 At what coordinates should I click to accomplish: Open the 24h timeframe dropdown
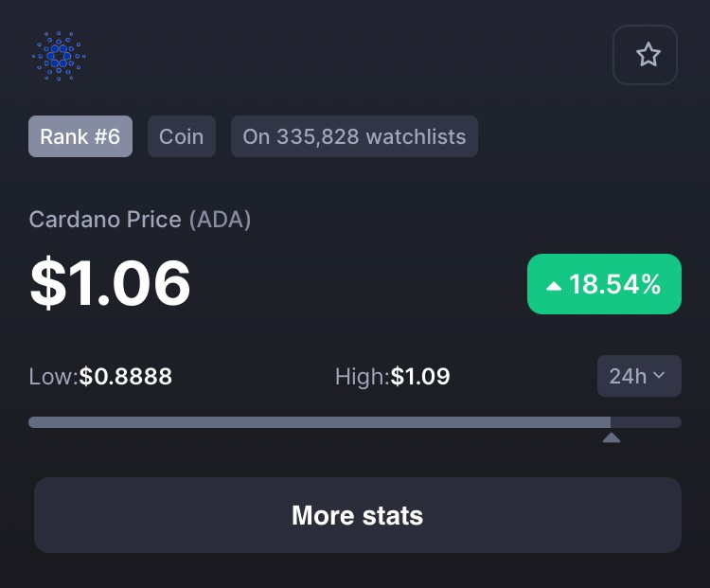tap(639, 376)
